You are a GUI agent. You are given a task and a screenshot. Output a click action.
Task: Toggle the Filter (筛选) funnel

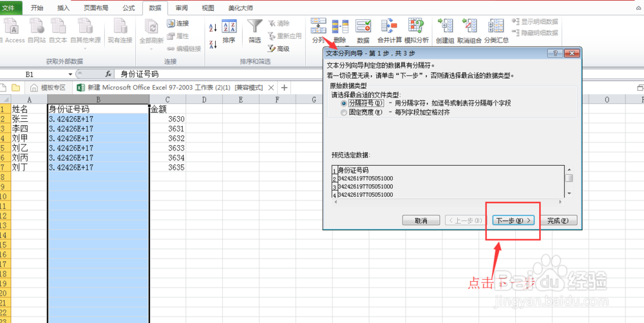point(254,31)
